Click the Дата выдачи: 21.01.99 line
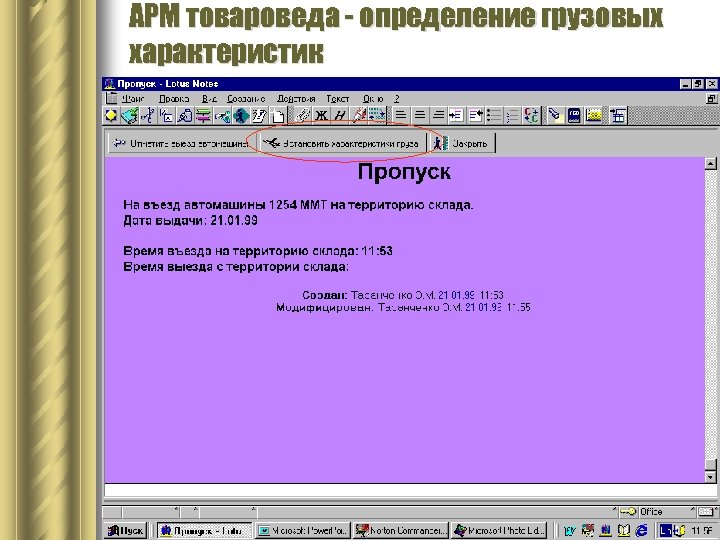Viewport: 720px width, 540px height. pos(190,221)
